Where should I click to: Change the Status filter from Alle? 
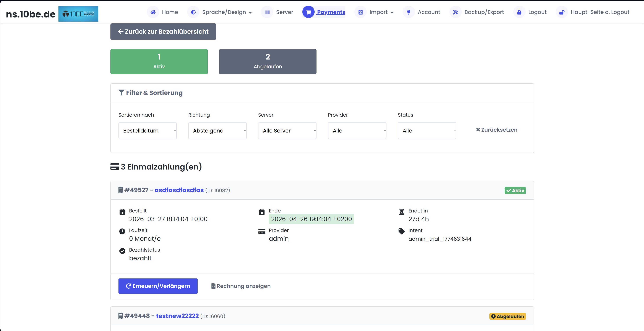(x=427, y=130)
